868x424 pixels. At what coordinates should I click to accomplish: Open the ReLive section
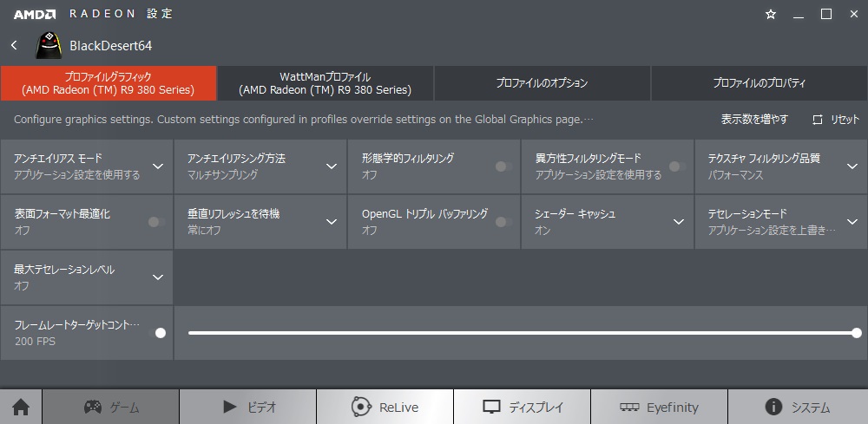385,408
